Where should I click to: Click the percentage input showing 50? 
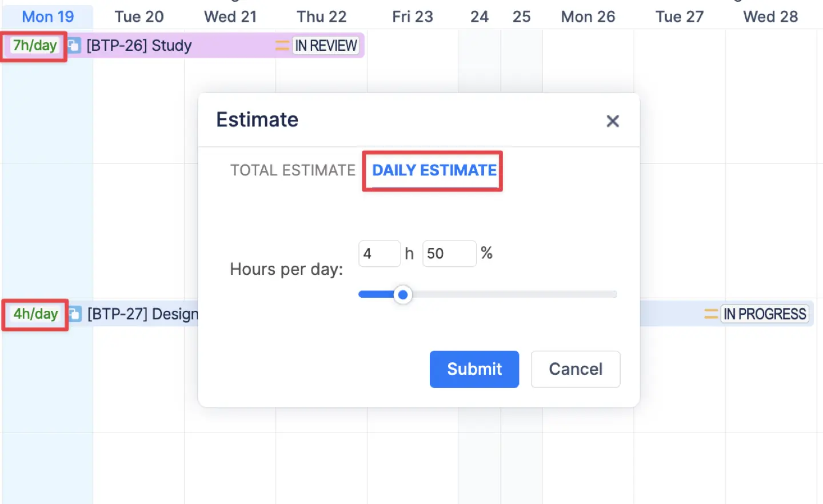pyautogui.click(x=449, y=253)
